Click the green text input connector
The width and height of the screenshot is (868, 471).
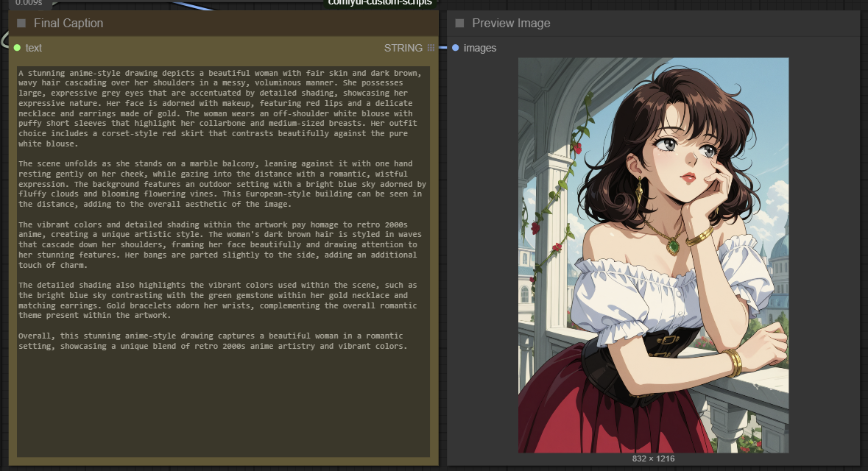pos(17,48)
